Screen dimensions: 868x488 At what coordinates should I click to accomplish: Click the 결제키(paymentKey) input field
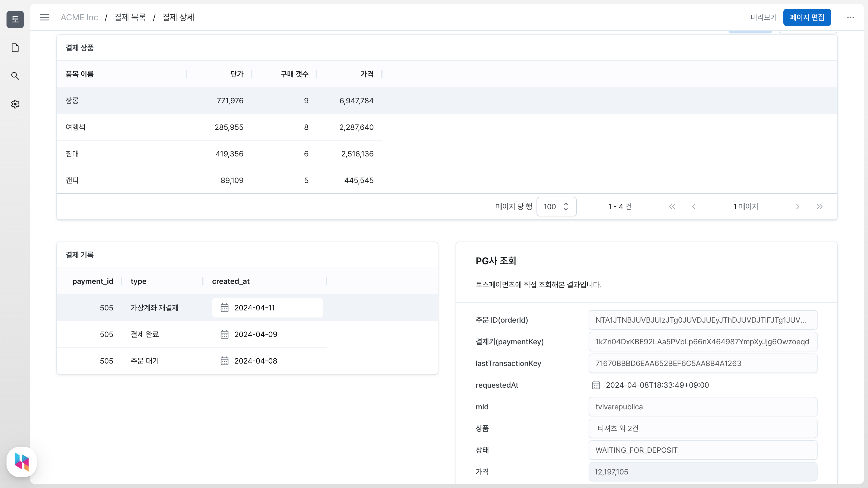click(703, 342)
